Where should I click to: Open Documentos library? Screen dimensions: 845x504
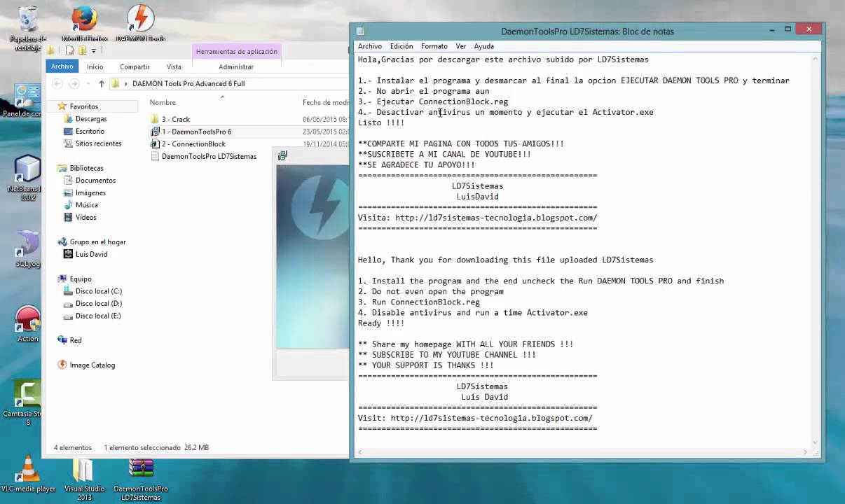coord(95,181)
